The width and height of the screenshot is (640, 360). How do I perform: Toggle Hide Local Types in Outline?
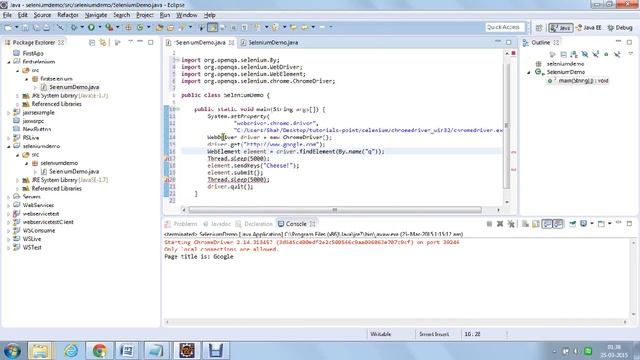617,54
